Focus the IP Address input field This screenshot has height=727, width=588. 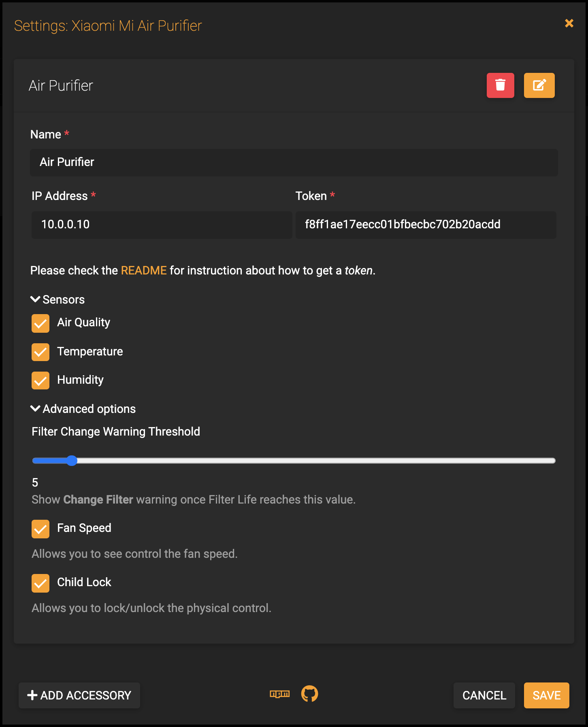[162, 225]
